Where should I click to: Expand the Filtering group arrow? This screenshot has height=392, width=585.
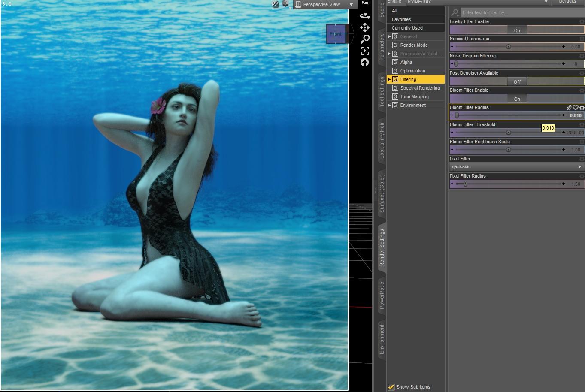389,79
